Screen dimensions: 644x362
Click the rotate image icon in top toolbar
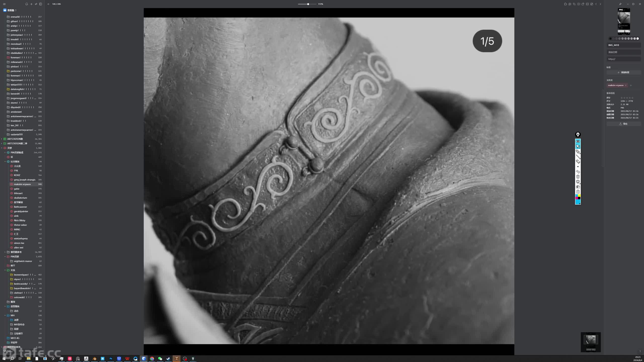click(x=583, y=4)
